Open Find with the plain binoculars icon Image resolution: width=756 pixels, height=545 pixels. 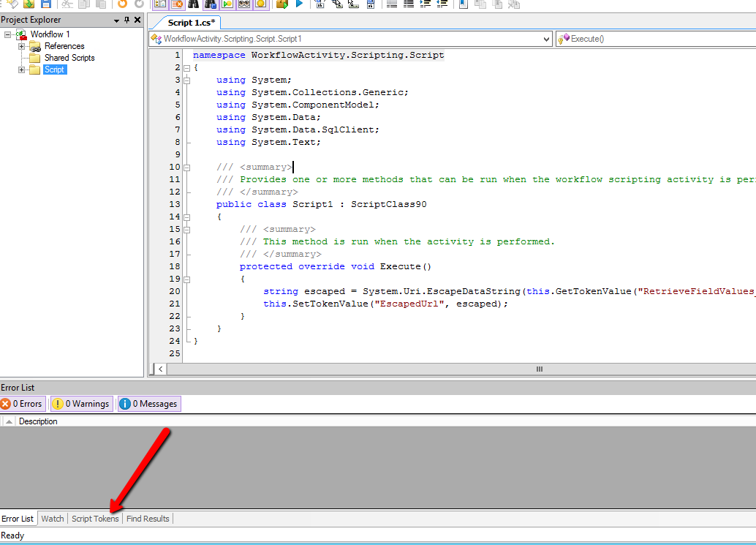(193, 4)
